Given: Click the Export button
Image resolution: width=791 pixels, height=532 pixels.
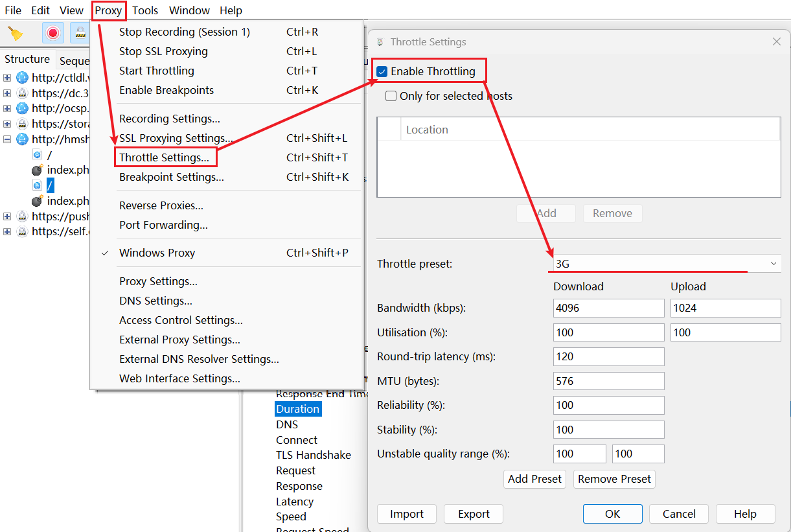Looking at the screenshot, I should point(474,514).
